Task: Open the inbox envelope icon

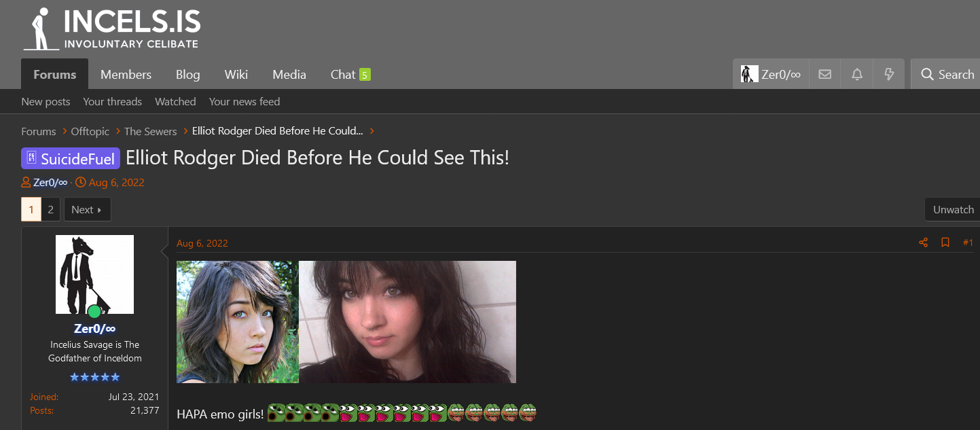Action: point(824,74)
